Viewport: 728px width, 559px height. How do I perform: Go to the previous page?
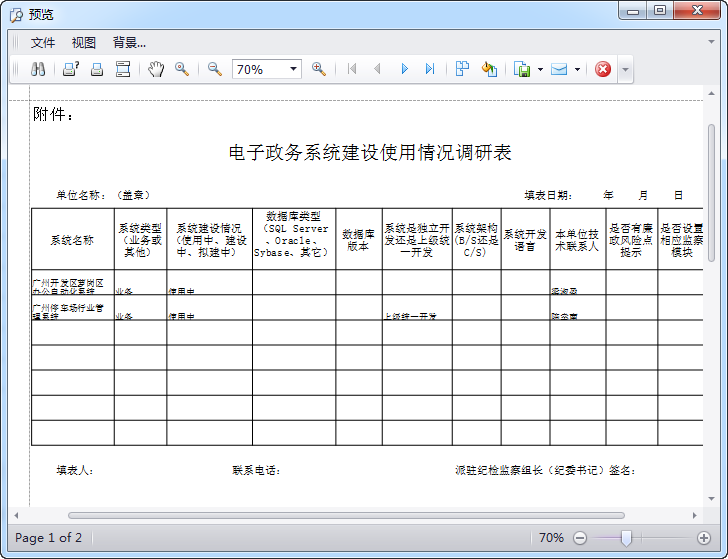click(x=377, y=69)
